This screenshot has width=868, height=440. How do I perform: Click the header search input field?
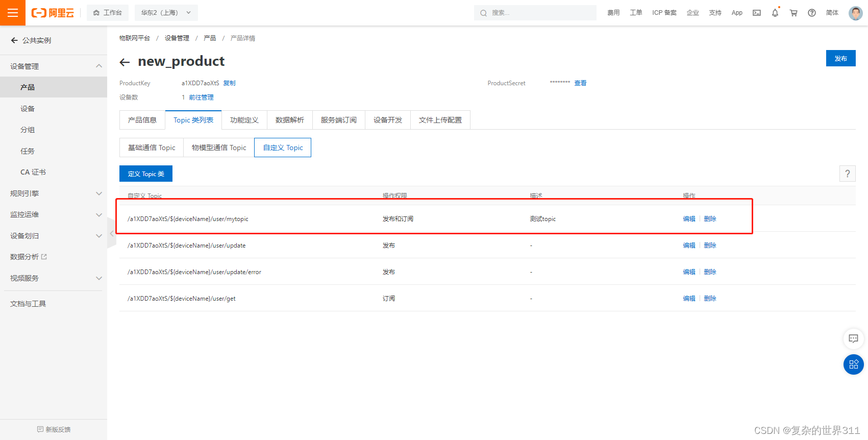(535, 13)
